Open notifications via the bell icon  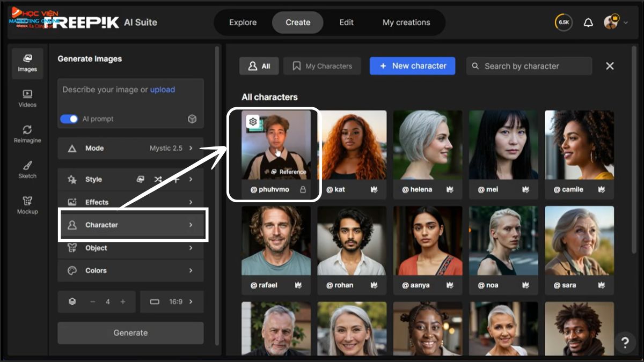588,23
